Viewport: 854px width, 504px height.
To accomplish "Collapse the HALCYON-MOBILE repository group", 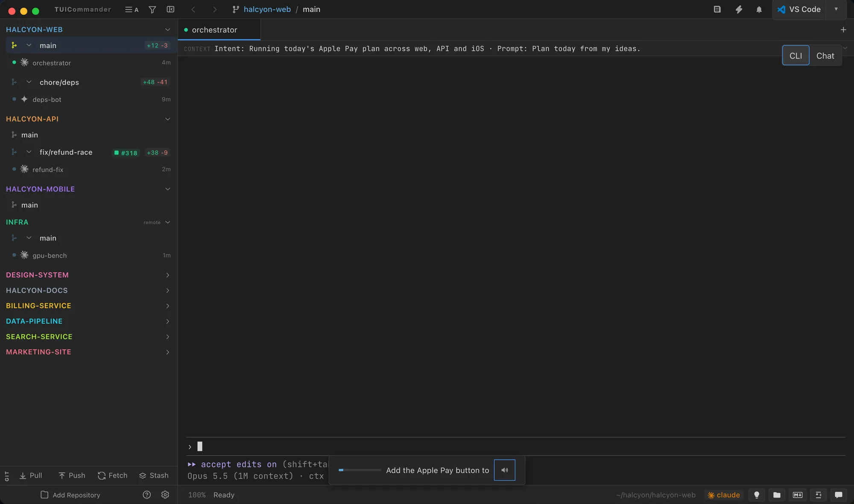I will [167, 189].
